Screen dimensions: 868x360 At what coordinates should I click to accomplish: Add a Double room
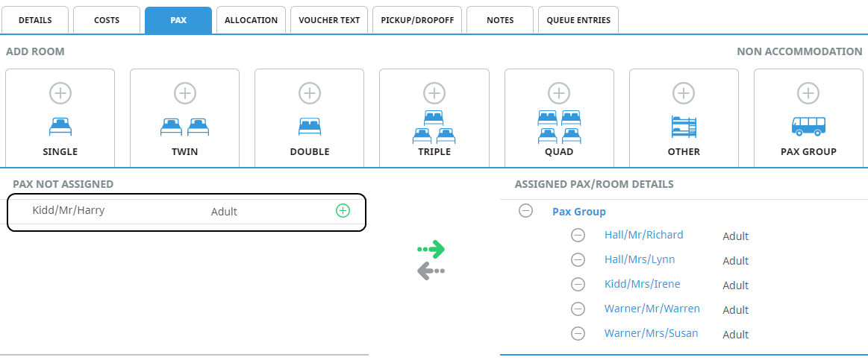point(310,93)
